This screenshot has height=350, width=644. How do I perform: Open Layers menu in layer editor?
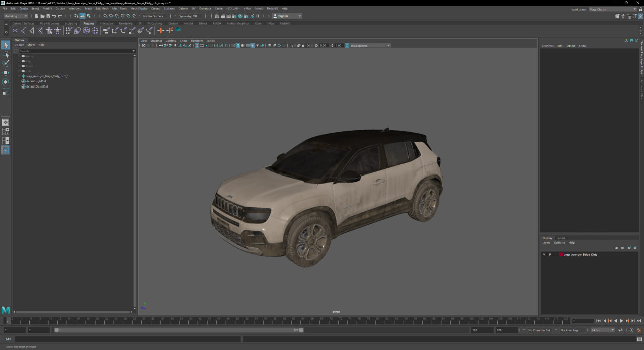(546, 243)
